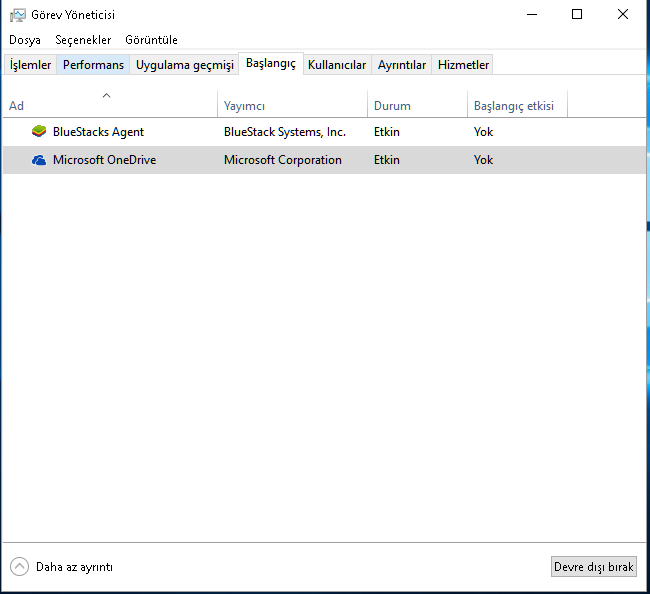Click Yok impact in BlueStacks Agent row
Screen dimensions: 650x594
(x=483, y=132)
